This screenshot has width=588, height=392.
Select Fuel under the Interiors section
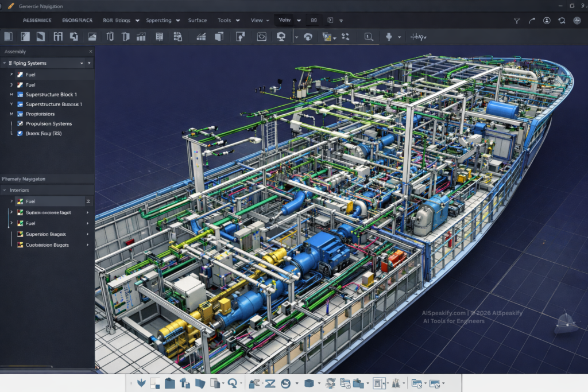[30, 201]
